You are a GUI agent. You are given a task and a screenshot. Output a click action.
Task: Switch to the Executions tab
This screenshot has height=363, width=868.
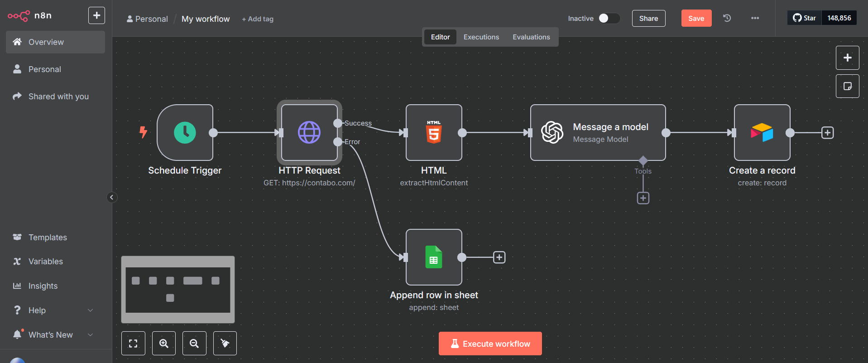[481, 37]
